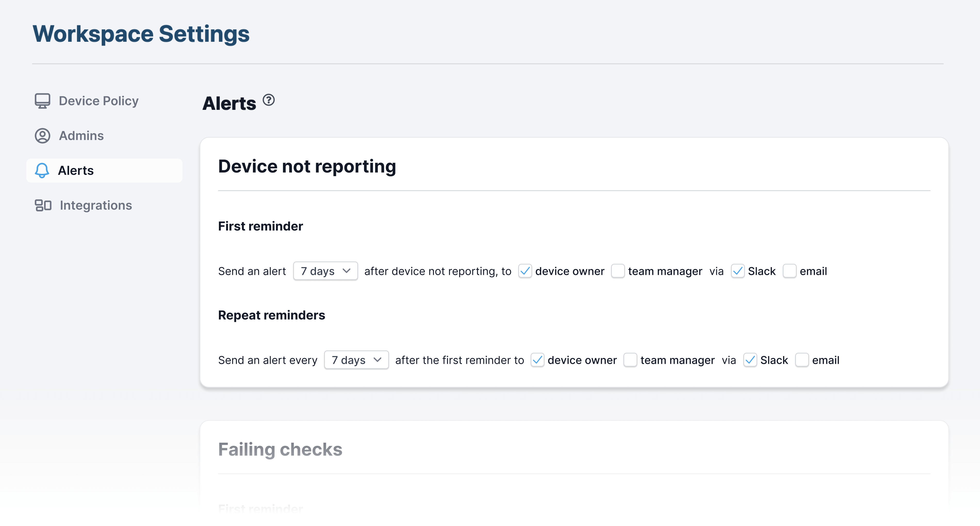Enable team manager for first reminder
Image resolution: width=980 pixels, height=526 pixels.
618,271
